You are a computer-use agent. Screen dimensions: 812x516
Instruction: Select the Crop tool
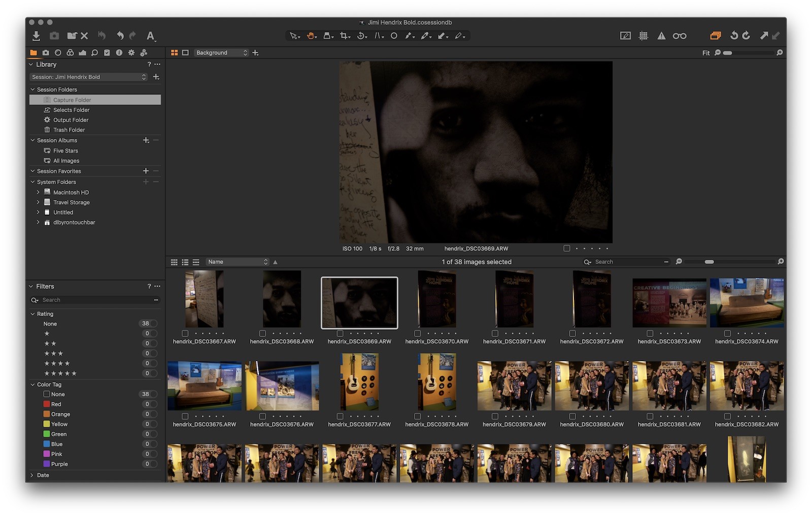[344, 36]
